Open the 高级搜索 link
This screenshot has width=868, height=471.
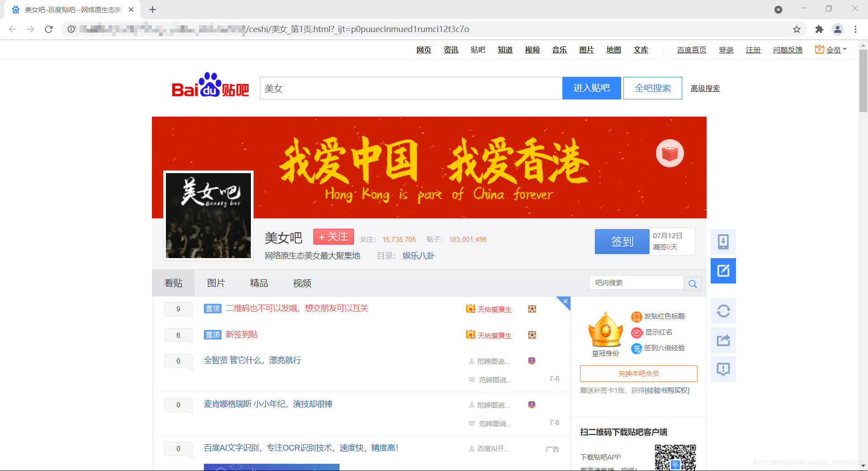[x=705, y=89]
